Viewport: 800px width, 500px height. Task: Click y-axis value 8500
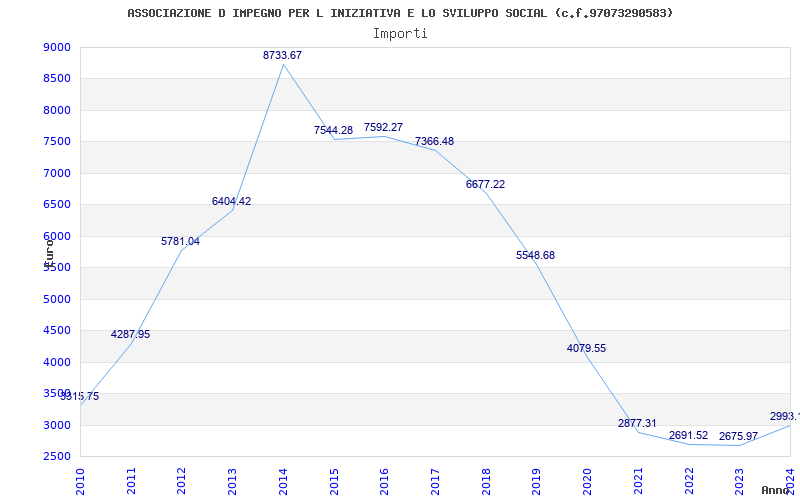[57, 79]
